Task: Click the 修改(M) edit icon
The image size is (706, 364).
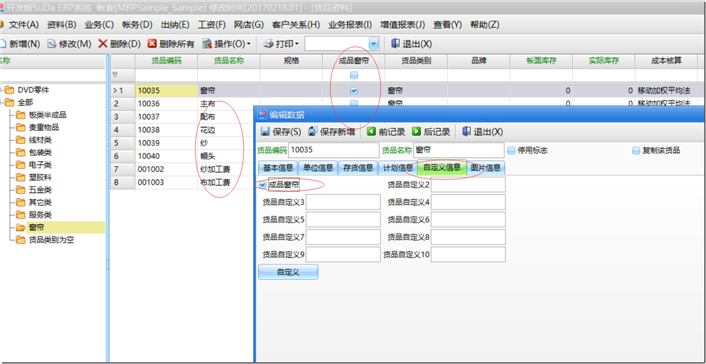Action: [52, 44]
